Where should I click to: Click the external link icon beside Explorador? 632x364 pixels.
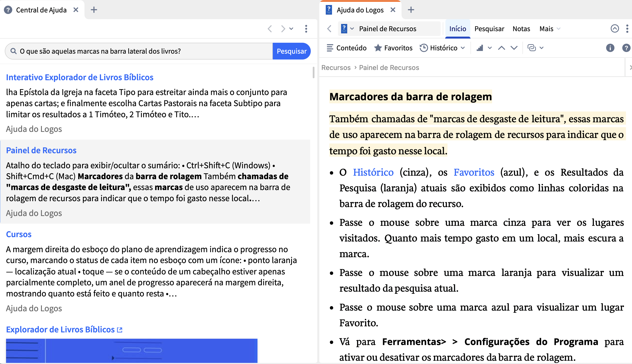[120, 330]
